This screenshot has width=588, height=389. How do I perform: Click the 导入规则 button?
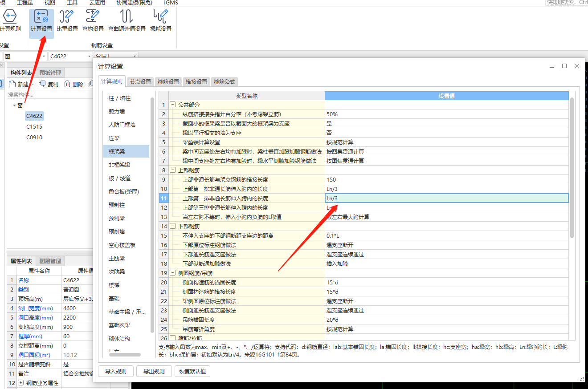(x=116, y=371)
